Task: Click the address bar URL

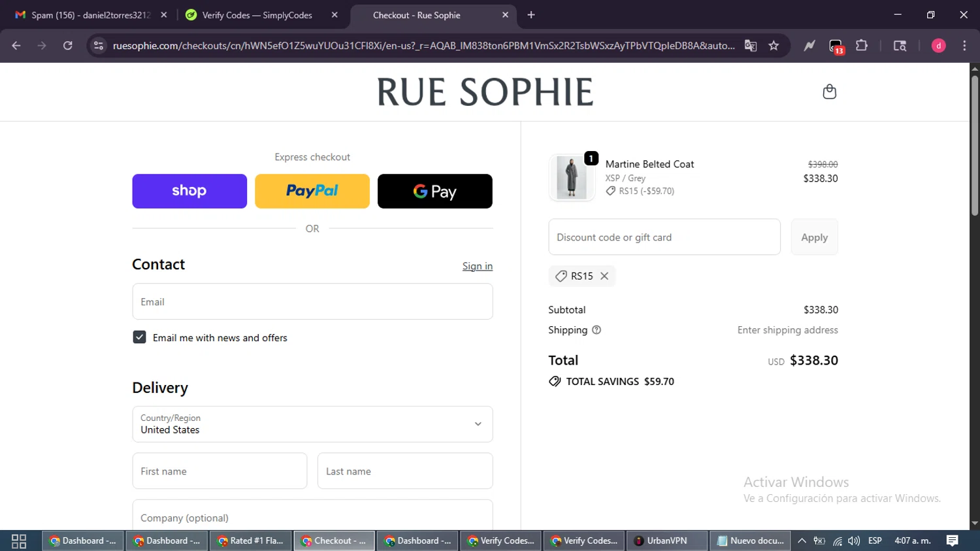Action: pos(423,45)
